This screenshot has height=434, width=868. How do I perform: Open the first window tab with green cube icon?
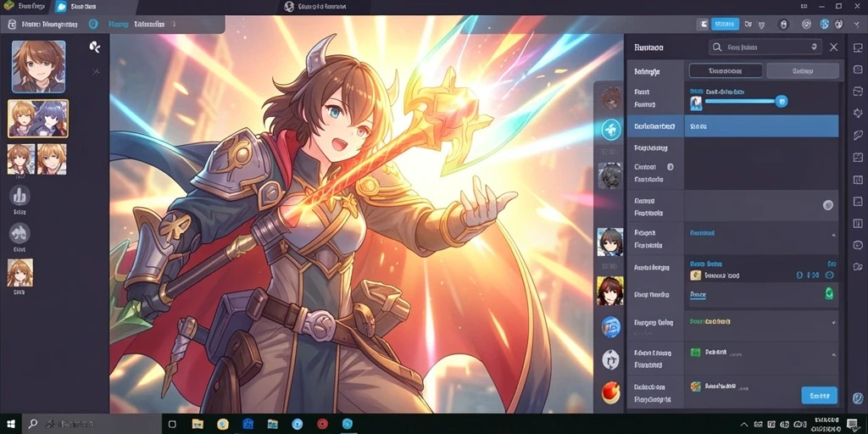(25, 7)
